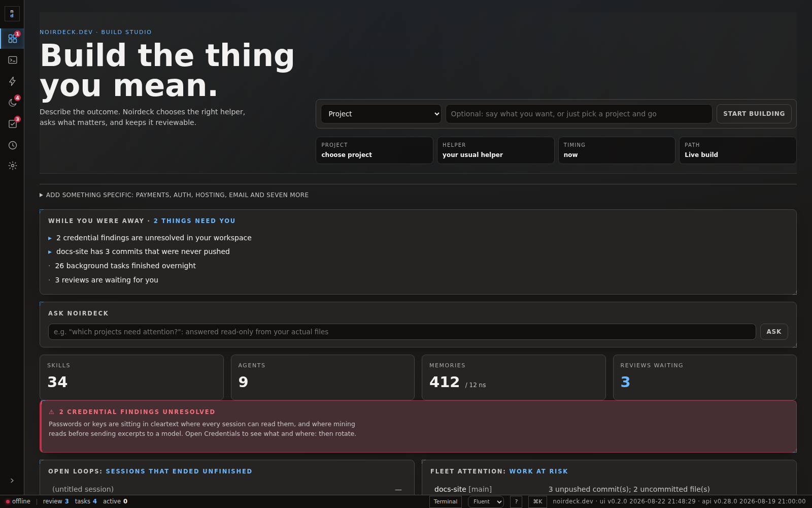Click the credential findings warning banner

(418, 426)
